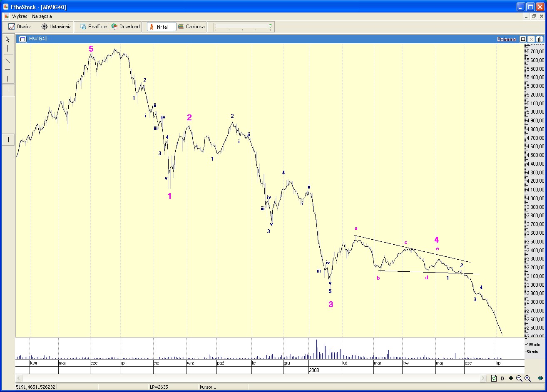547x392 pixels.
Task: Click the mar month label
Action: coord(378,363)
